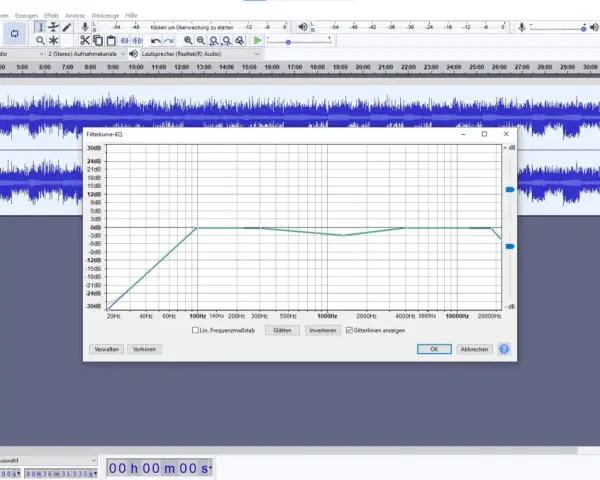Screen dimensions: 600x480
Task: Click the playback speed slider knob
Action: 288,42
